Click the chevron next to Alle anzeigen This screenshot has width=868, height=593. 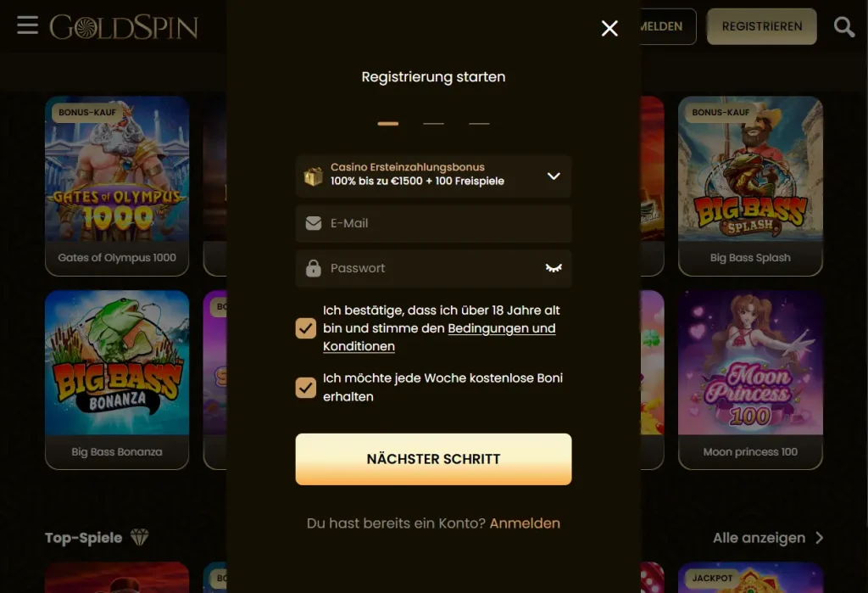coord(820,538)
